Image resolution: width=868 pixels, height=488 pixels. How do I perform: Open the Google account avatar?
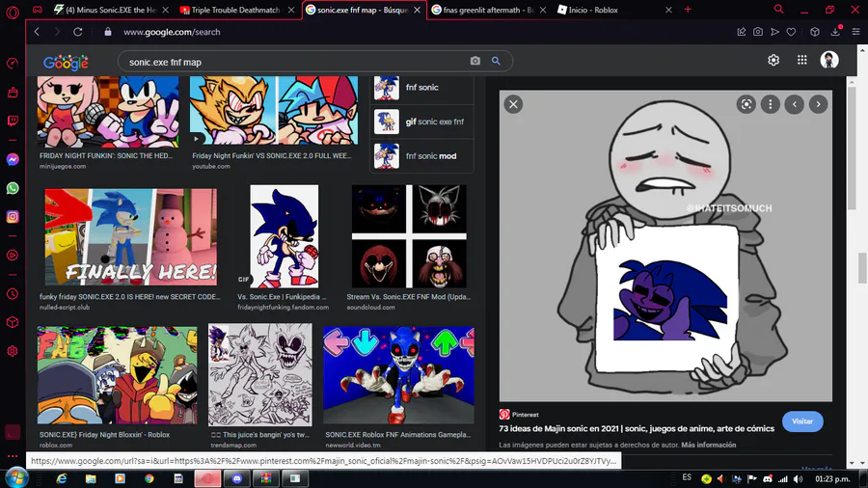[829, 60]
